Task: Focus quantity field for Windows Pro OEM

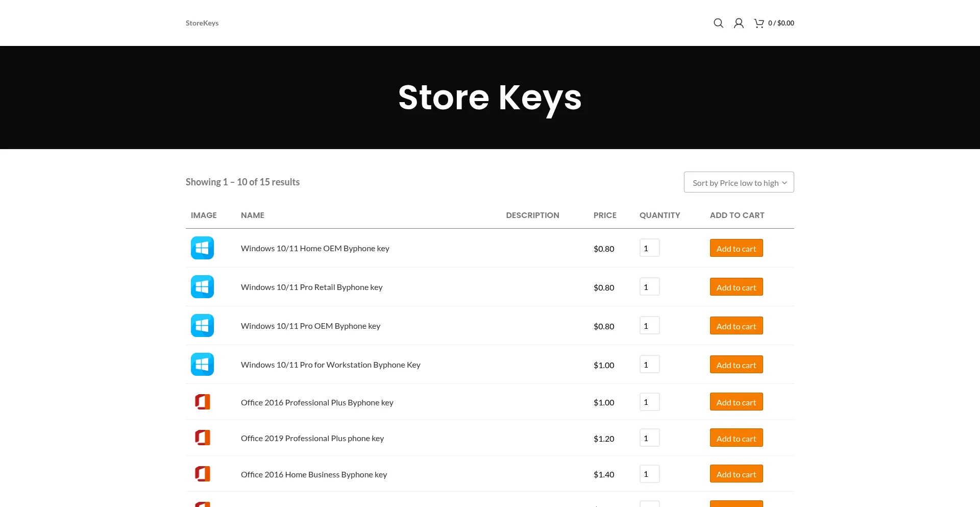Action: [649, 326]
